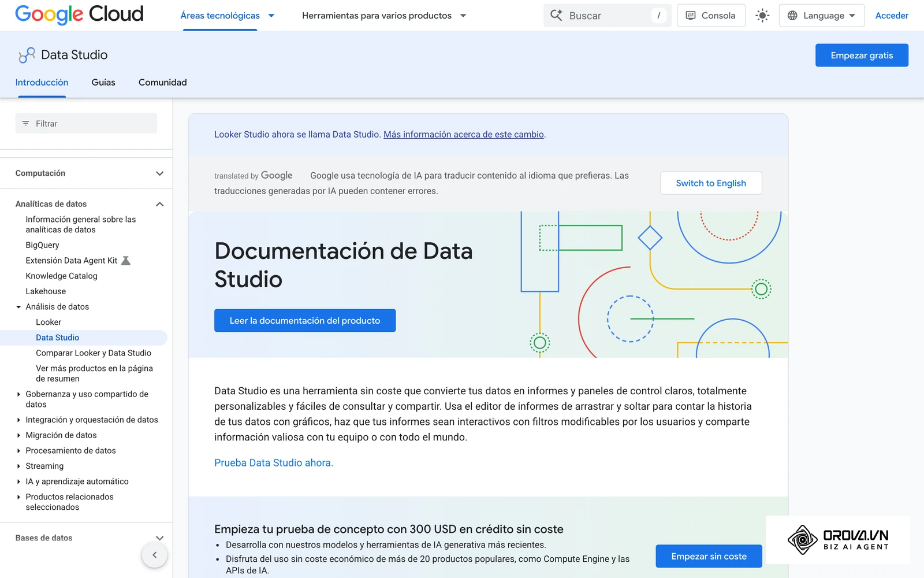The height and width of the screenshot is (578, 924).
Task: Expand the Streaming tree node
Action: pyautogui.click(x=18, y=466)
